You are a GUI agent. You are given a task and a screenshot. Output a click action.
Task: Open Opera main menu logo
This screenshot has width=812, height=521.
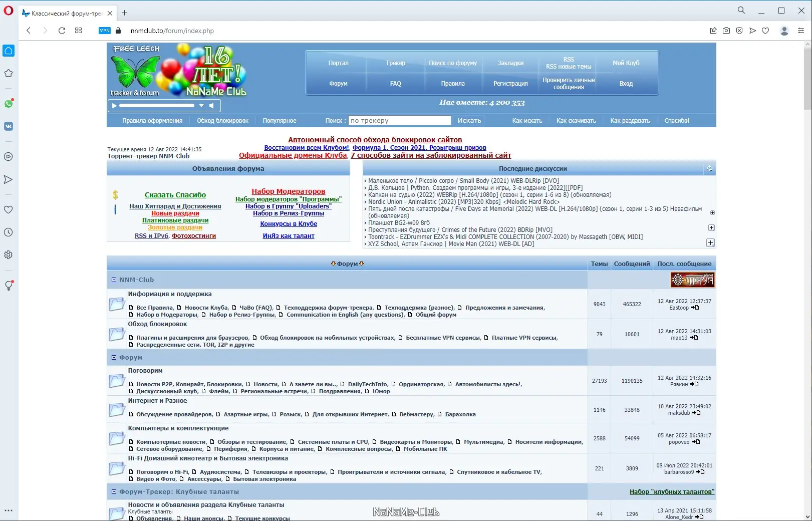point(8,11)
